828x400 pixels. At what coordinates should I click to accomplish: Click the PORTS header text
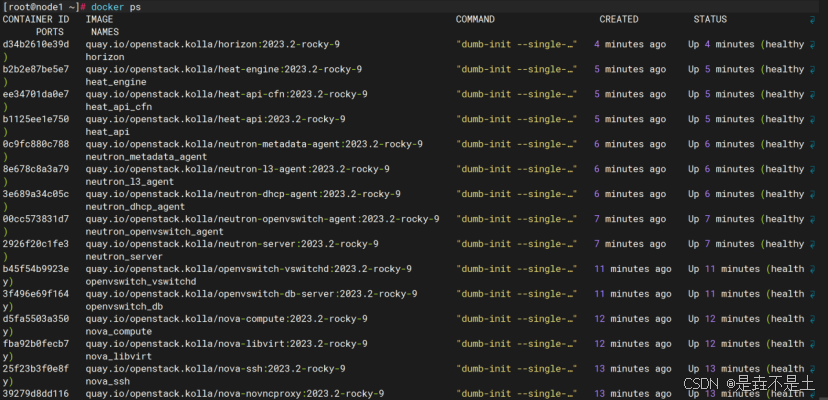[x=50, y=32]
